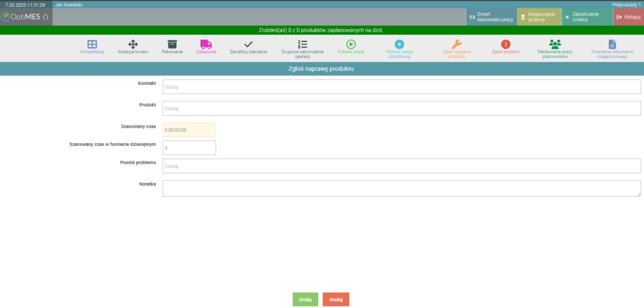This screenshot has width=644, height=308.
Task: Click the Pobierz pracę play icon
Action: [351, 44]
